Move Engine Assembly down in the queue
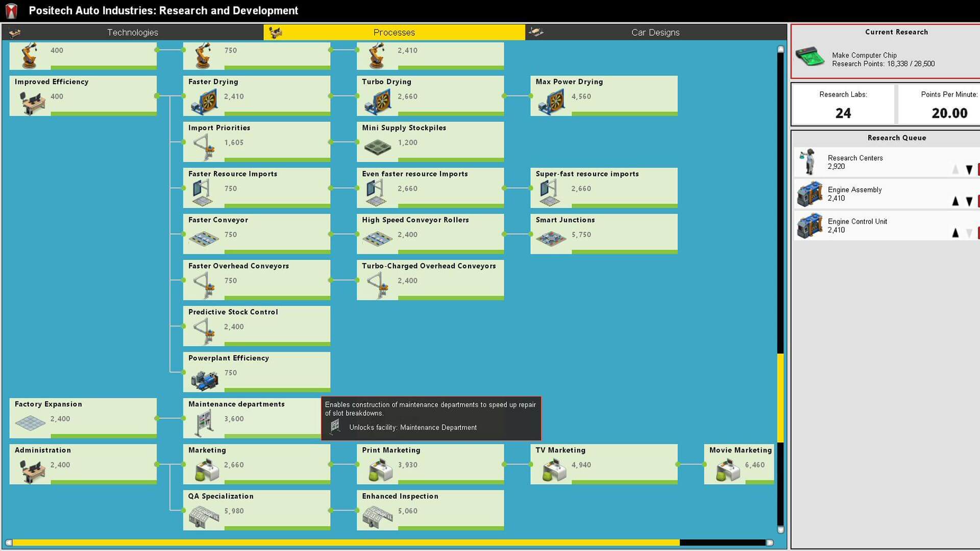 tap(969, 202)
